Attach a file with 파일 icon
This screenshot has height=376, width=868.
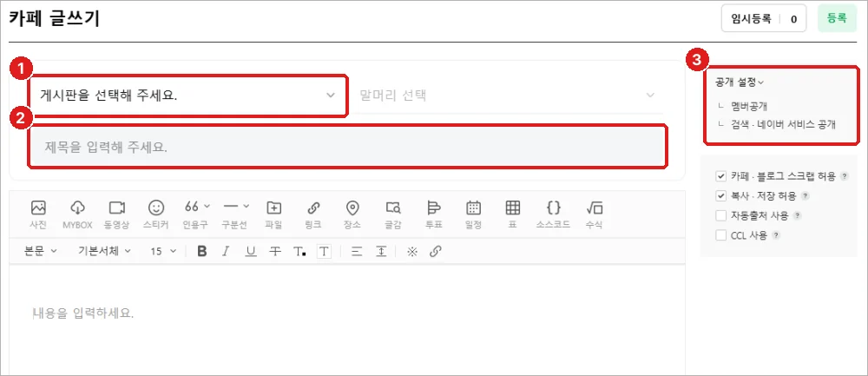coord(274,214)
